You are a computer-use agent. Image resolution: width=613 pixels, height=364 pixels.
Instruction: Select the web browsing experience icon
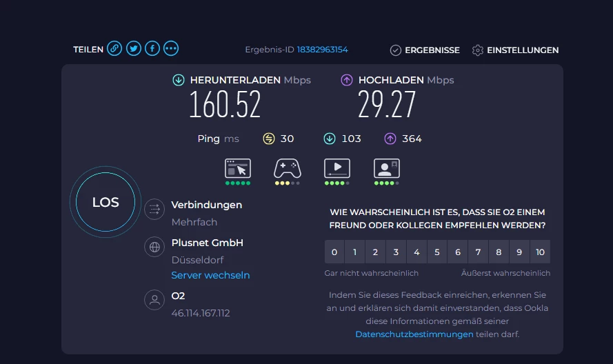[238, 168]
